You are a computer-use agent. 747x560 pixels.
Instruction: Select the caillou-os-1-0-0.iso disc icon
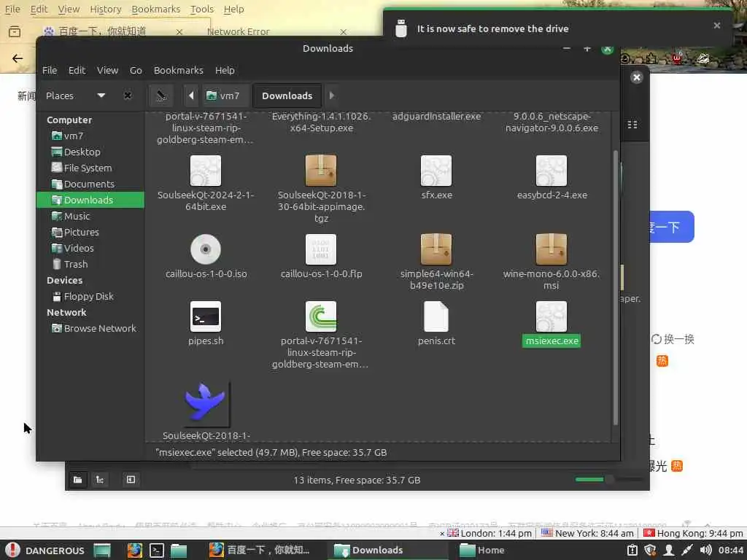pos(205,249)
